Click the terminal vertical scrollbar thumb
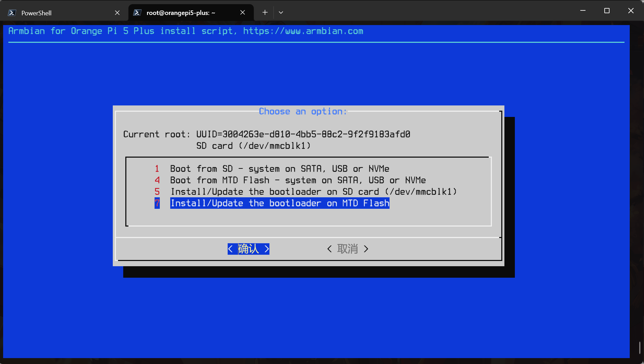 (640, 348)
